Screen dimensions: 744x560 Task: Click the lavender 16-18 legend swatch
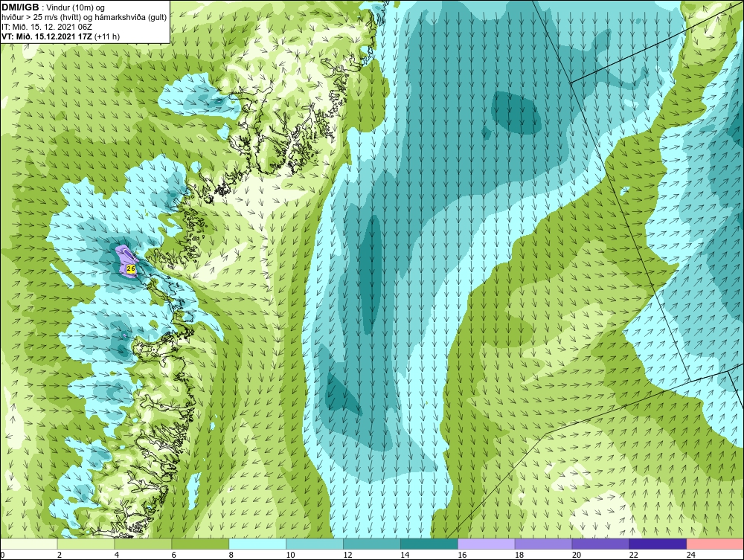[487, 544]
